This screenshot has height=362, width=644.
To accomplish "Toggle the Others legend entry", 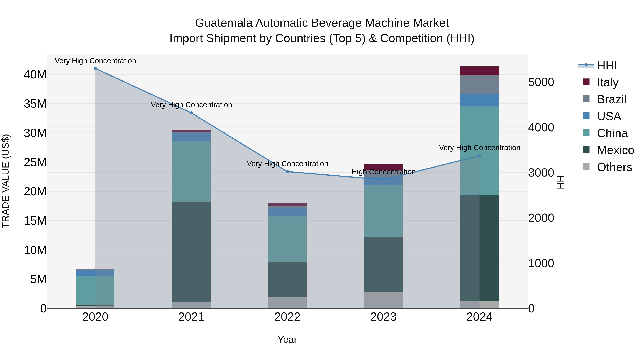I will pos(608,167).
